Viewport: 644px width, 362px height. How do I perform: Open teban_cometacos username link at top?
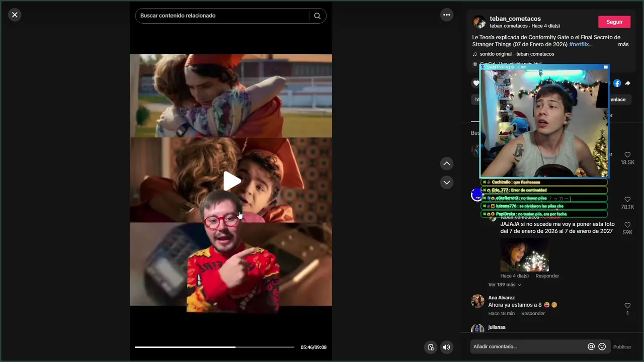[515, 19]
